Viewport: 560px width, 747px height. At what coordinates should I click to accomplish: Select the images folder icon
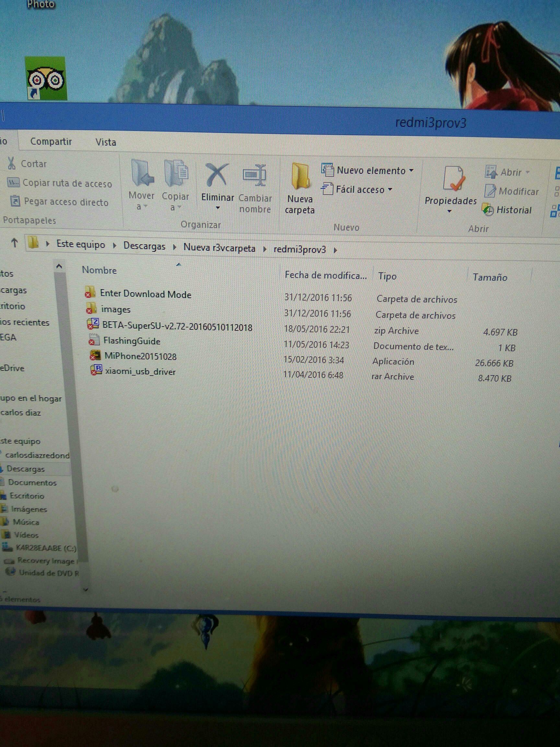point(90,308)
